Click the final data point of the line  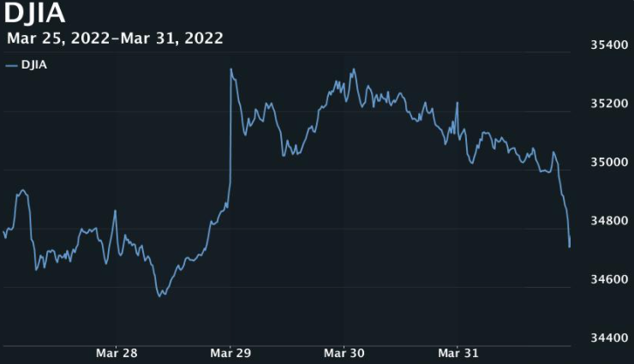pyautogui.click(x=569, y=247)
